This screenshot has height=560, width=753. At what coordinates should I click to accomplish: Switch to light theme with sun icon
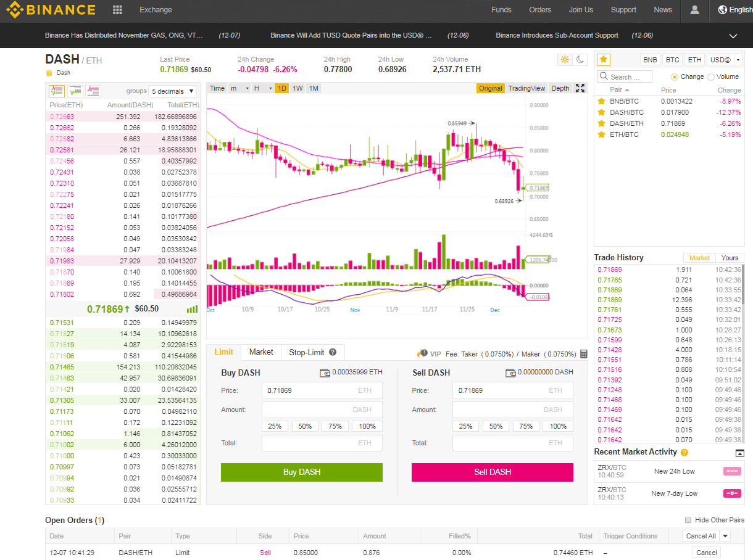(x=564, y=60)
